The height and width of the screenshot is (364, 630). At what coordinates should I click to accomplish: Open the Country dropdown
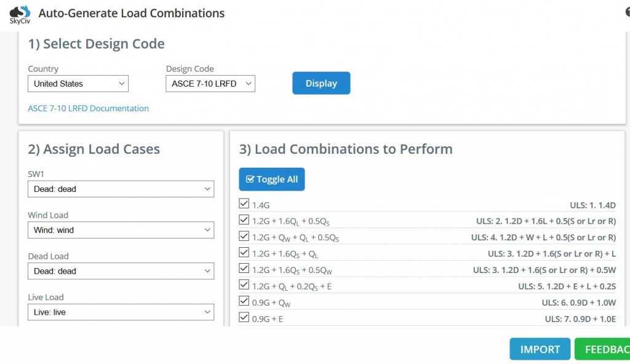[78, 84]
